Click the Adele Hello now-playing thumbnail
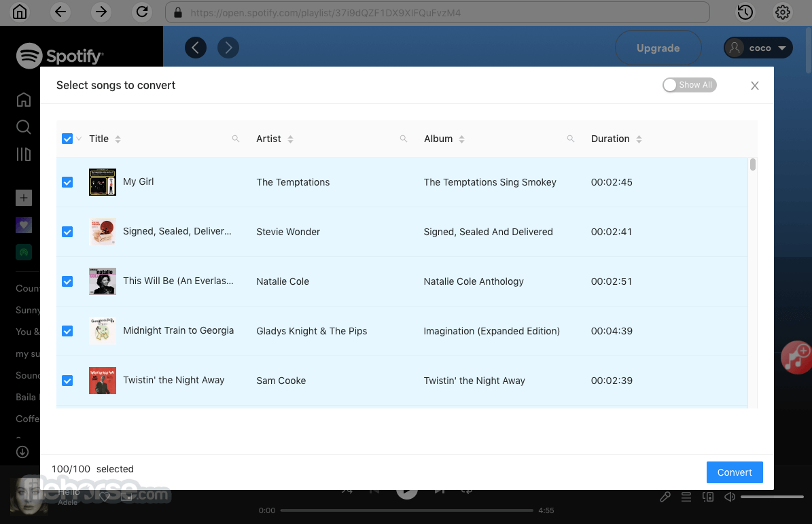812x524 pixels. (29, 496)
